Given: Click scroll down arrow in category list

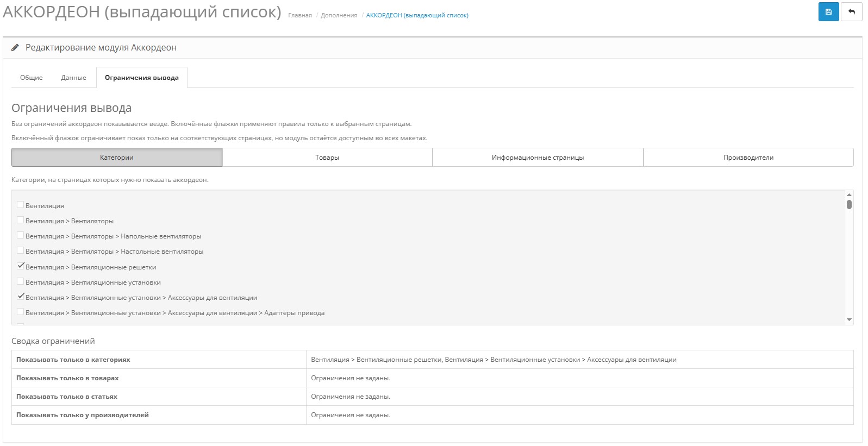Looking at the screenshot, I should click(849, 320).
